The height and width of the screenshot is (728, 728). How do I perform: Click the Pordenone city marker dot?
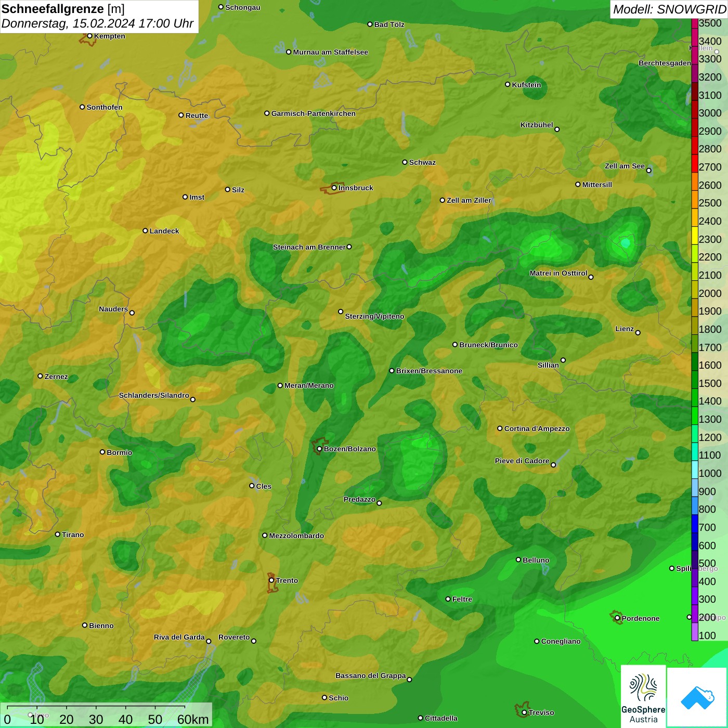tap(617, 618)
